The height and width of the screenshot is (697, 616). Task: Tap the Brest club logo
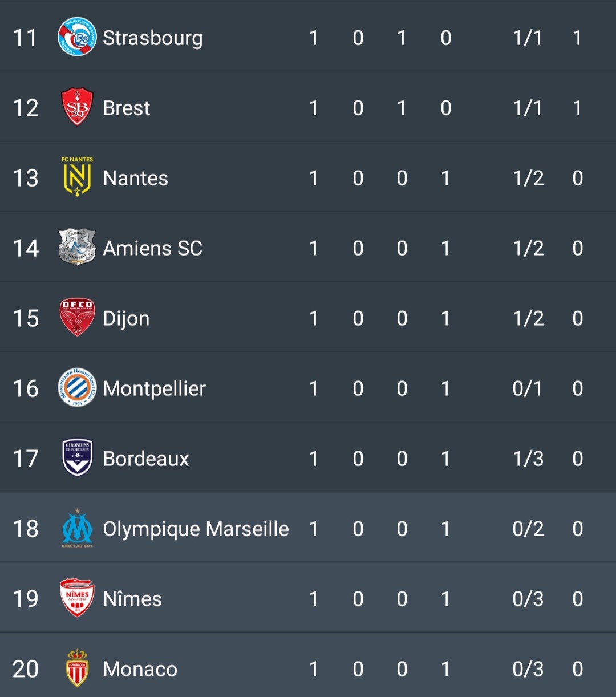point(77,107)
